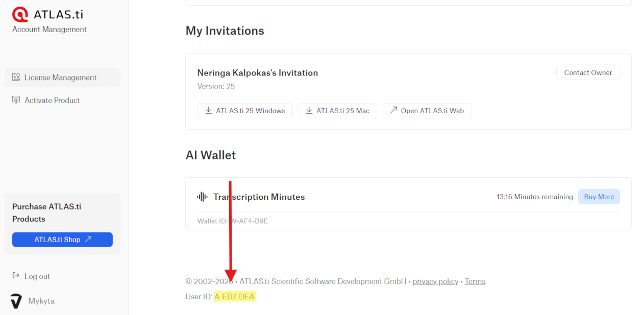This screenshot has width=644, height=315.
Task: Click the License Management sidebar icon
Action: 16,77
